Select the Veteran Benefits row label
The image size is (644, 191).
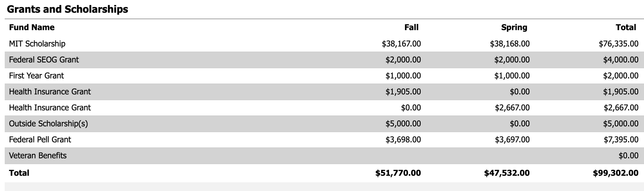tap(38, 155)
